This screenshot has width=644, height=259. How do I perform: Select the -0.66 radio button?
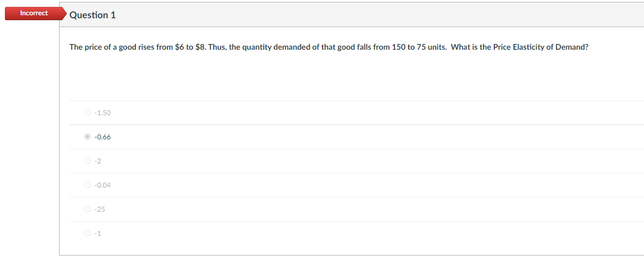[88, 137]
